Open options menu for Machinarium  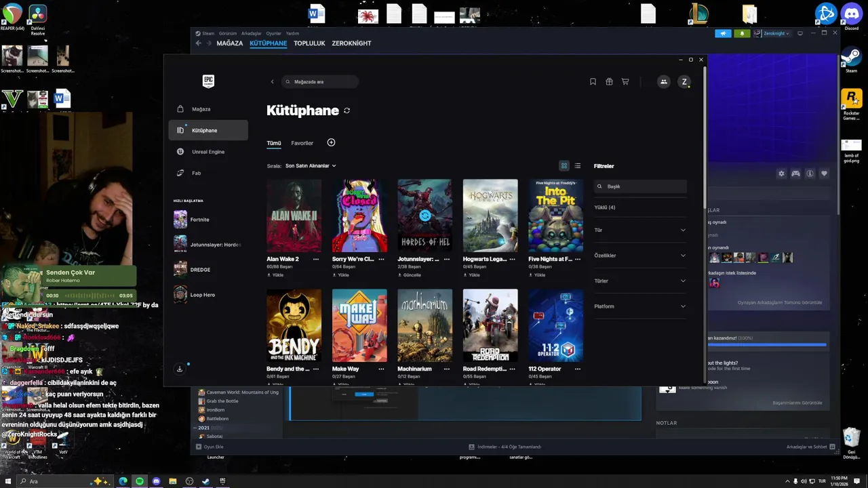447,369
